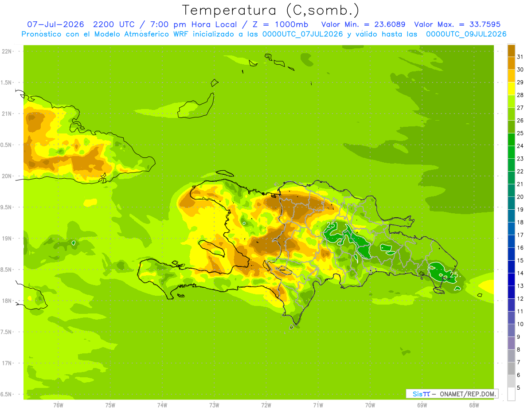Viewport: 532px width, 411px height.
Task: Select the date '07-Jul-2026' in header
Action: tap(55, 24)
